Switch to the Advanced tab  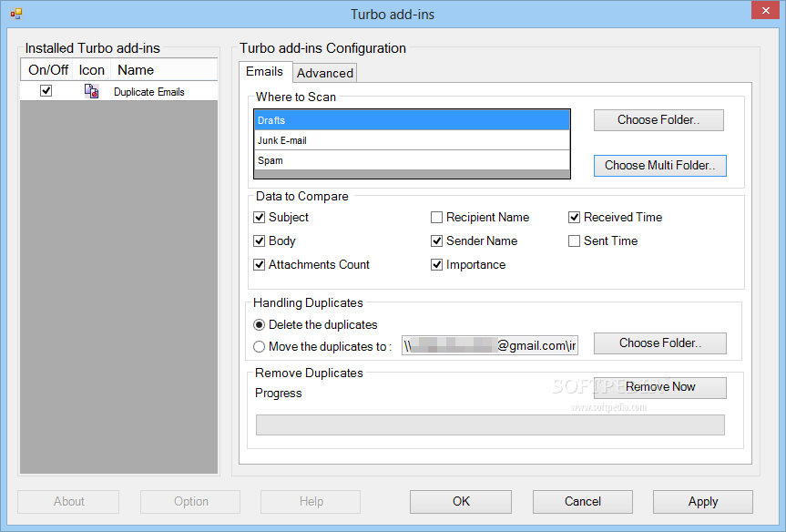pyautogui.click(x=325, y=73)
